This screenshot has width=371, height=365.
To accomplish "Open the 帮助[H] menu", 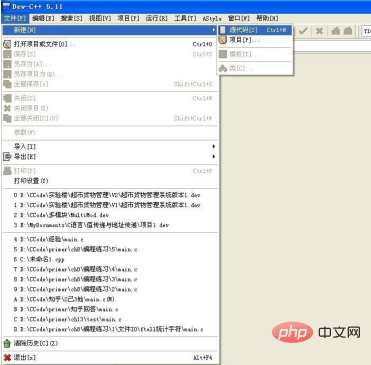I will [x=267, y=18].
